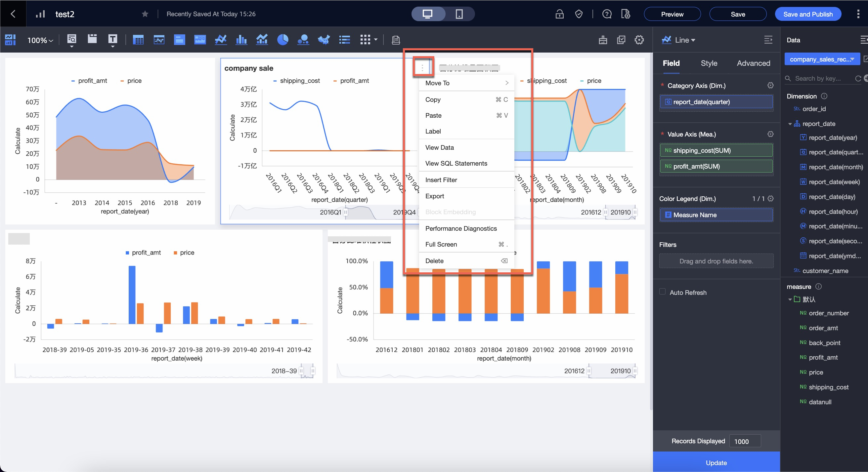Open the 100% zoom dropdown
The height and width of the screenshot is (472, 868).
(x=40, y=40)
